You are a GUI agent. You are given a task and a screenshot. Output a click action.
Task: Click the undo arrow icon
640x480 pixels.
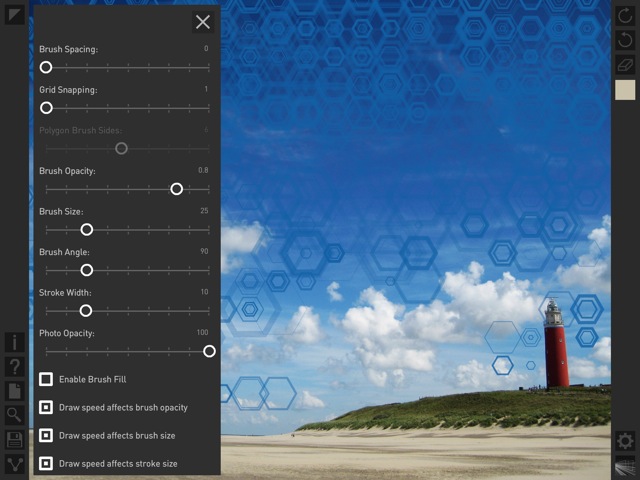[x=626, y=41]
